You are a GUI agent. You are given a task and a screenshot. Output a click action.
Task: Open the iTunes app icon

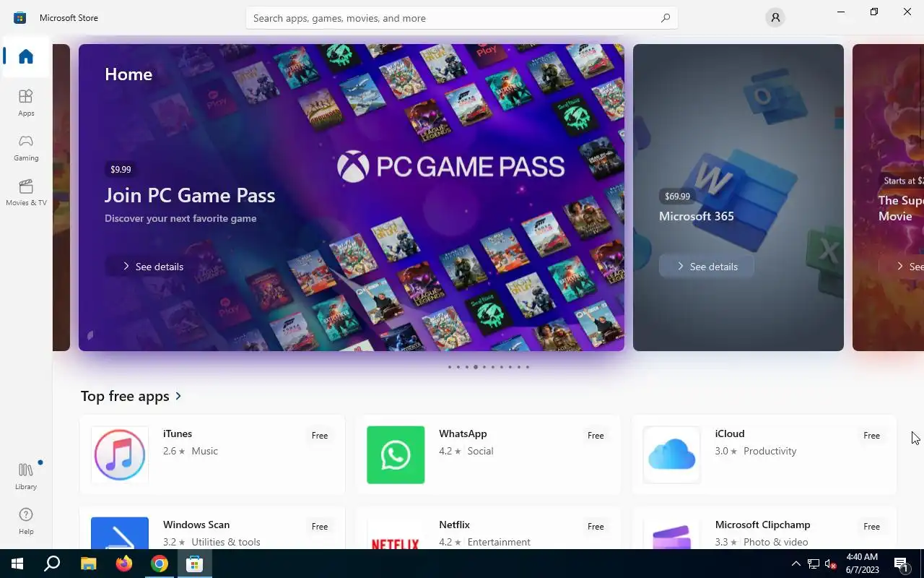tap(120, 454)
